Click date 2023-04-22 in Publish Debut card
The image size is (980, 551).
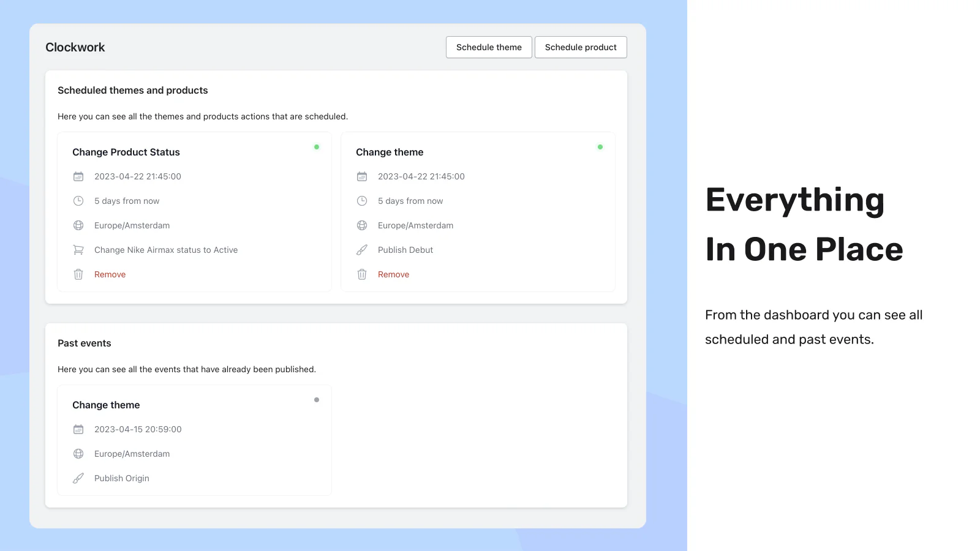click(x=421, y=176)
